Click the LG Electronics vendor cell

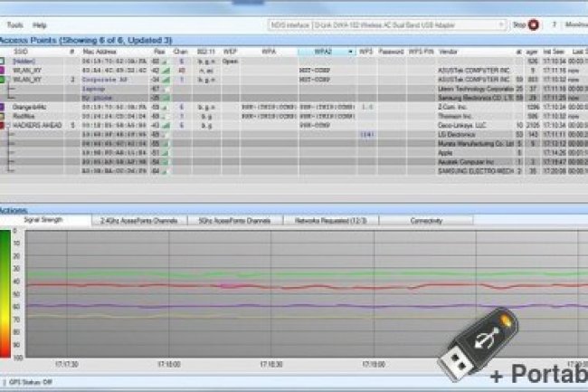(x=456, y=135)
